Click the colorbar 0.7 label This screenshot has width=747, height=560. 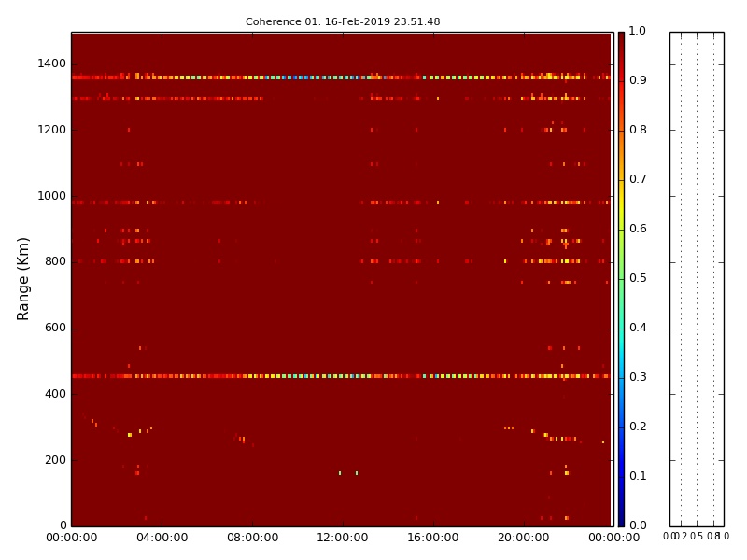pyautogui.click(x=638, y=179)
